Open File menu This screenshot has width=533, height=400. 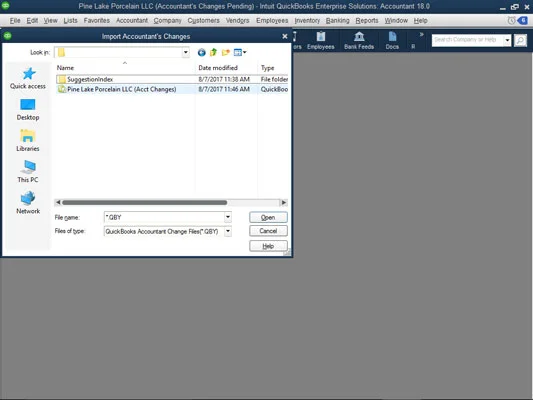pos(15,21)
